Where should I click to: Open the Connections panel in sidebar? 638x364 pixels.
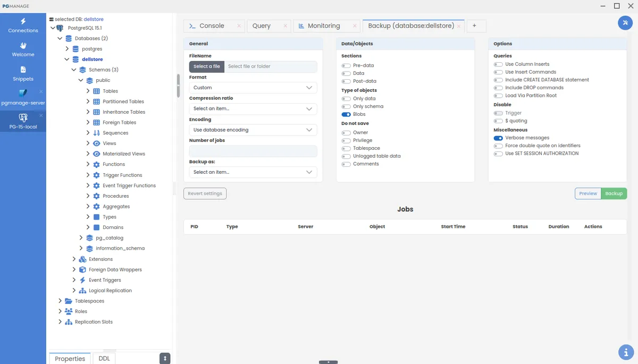pos(22,24)
